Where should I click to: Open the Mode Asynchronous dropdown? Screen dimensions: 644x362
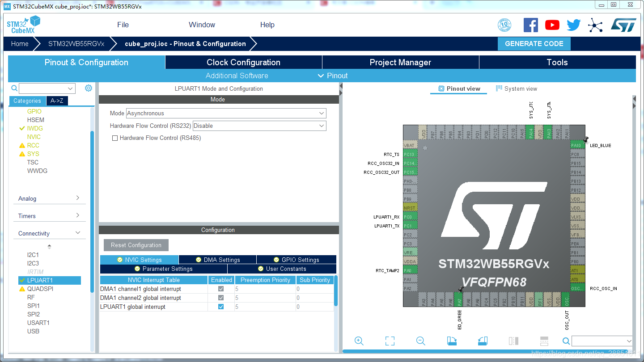[x=226, y=113]
